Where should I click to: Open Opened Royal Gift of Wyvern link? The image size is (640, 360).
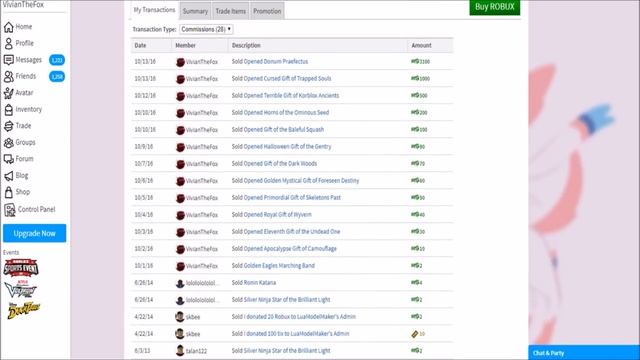(278, 215)
